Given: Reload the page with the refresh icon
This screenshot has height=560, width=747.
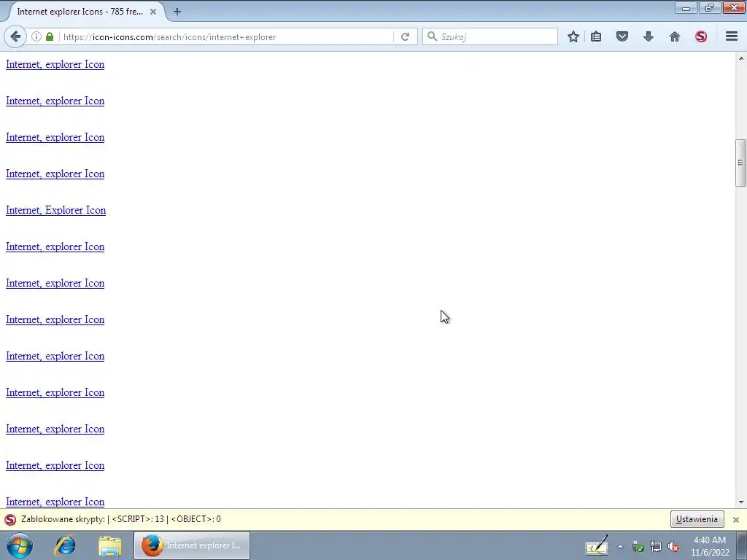Looking at the screenshot, I should (406, 36).
